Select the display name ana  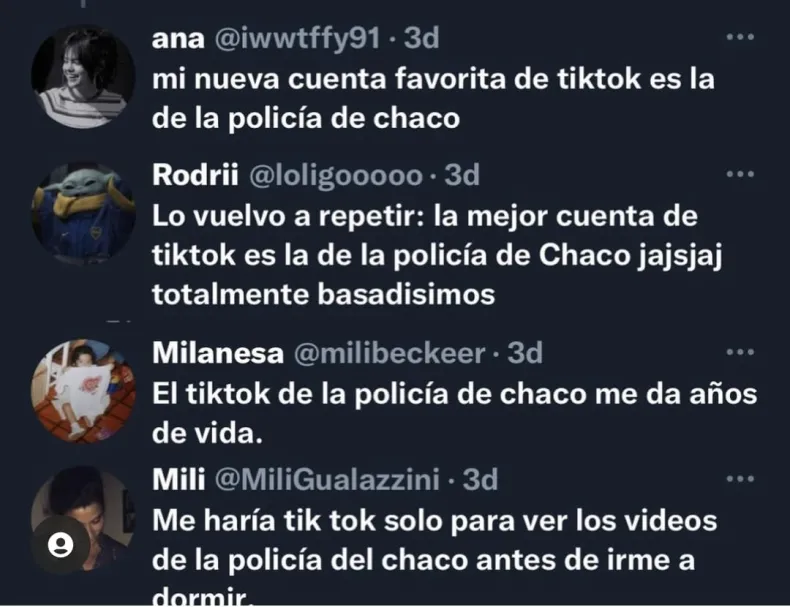tap(178, 39)
